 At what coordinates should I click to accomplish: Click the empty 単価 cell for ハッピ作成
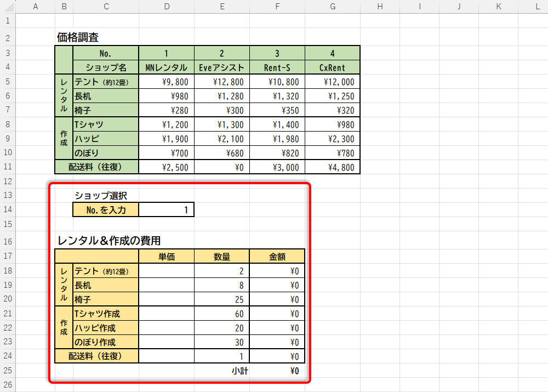point(167,328)
